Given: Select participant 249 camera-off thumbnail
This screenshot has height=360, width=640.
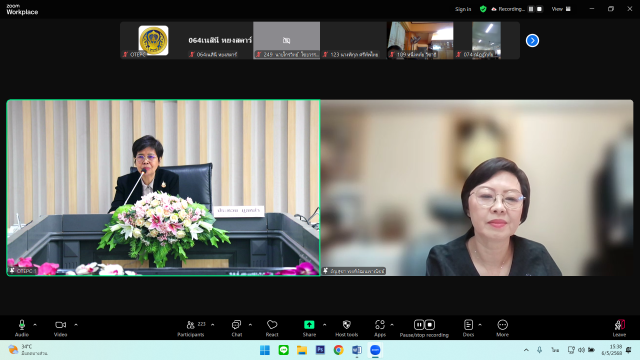Looking at the screenshot, I should [287, 40].
